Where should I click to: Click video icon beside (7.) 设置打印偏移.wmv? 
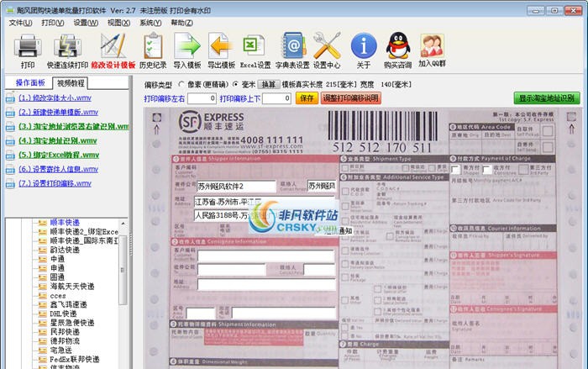(10, 184)
